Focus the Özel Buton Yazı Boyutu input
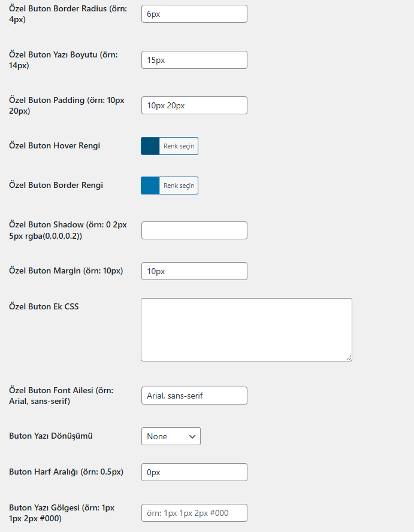The width and height of the screenshot is (414, 532). 194,60
